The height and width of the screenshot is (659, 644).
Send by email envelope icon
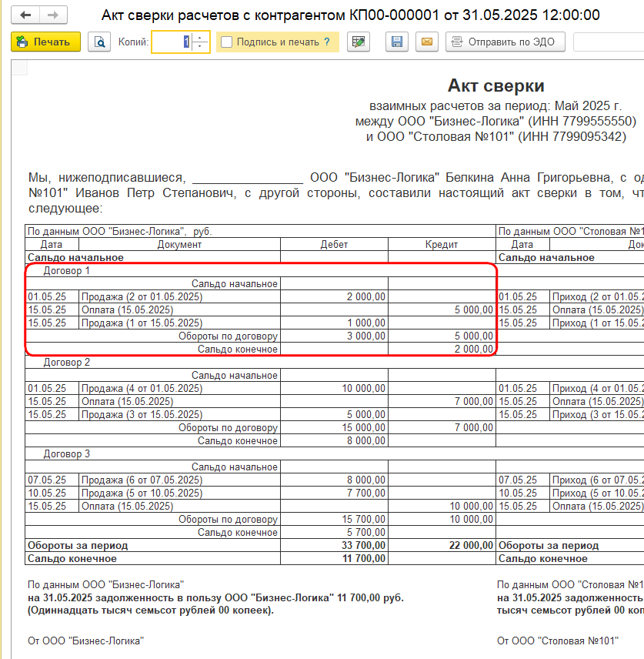(427, 42)
